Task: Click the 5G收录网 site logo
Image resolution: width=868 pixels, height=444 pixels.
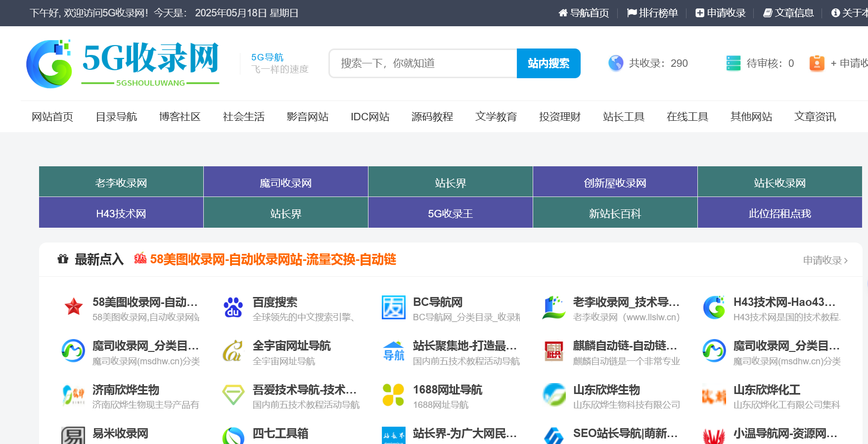Action: click(123, 64)
